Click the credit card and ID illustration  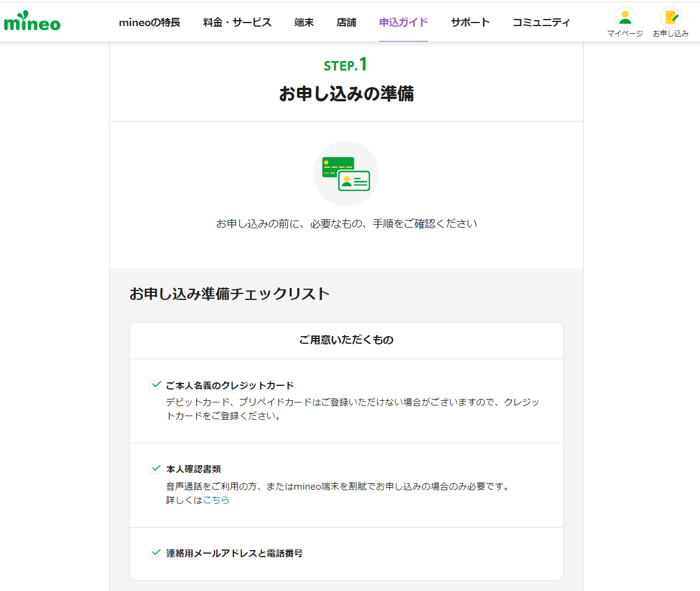click(346, 174)
